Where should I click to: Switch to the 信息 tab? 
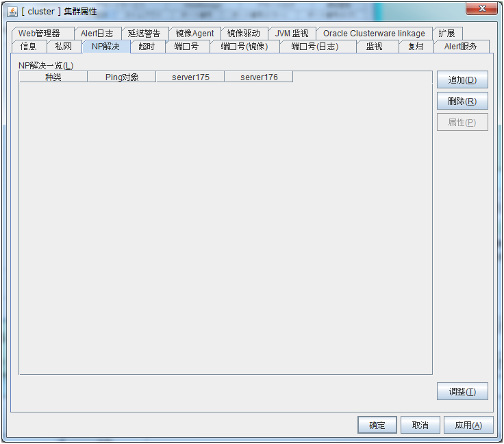[x=29, y=47]
